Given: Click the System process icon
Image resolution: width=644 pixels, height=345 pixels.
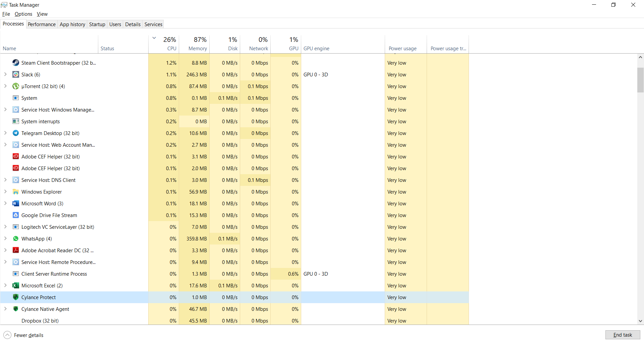Looking at the screenshot, I should point(16,98).
